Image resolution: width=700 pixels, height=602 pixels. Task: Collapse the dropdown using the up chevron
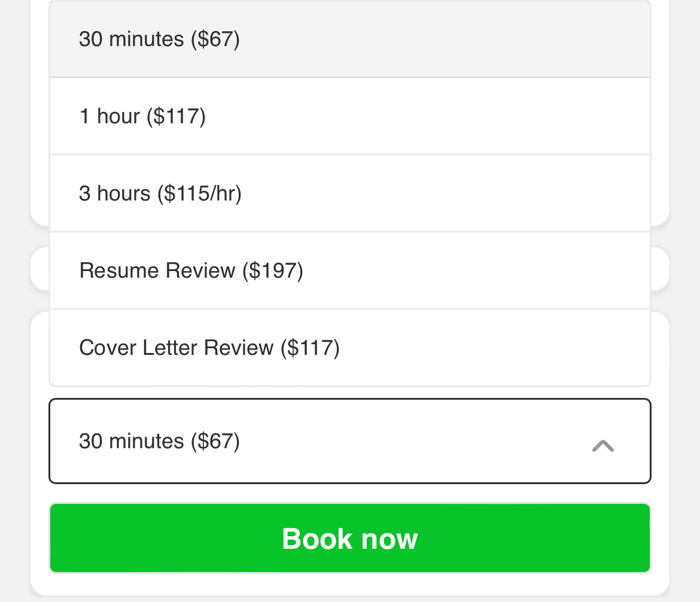coord(602,446)
